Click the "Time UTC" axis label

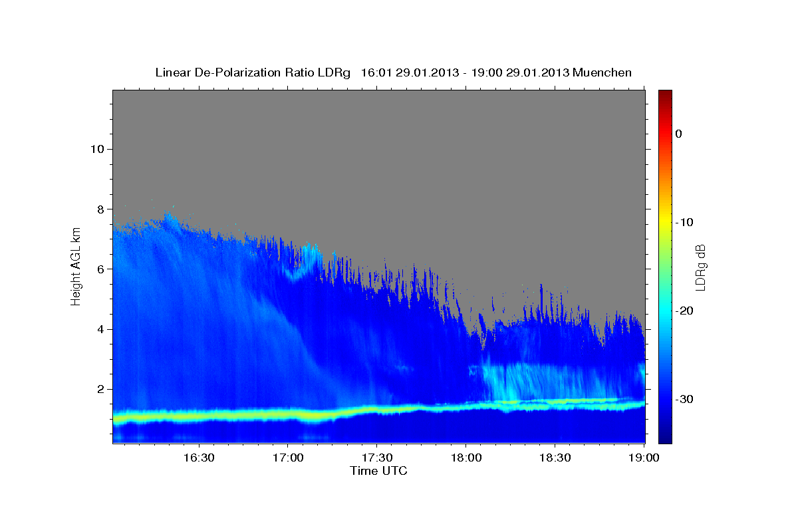click(378, 471)
